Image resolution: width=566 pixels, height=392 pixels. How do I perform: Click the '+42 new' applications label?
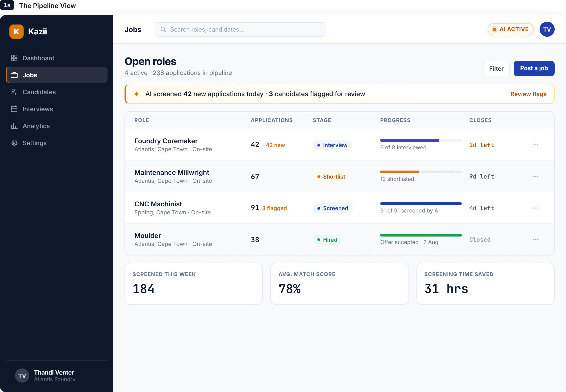(x=273, y=145)
